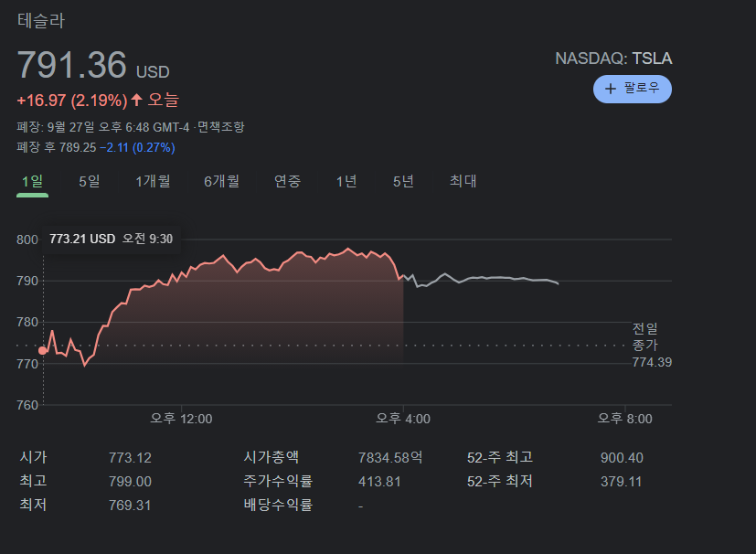Click the 최고 value 799.00

(130, 481)
